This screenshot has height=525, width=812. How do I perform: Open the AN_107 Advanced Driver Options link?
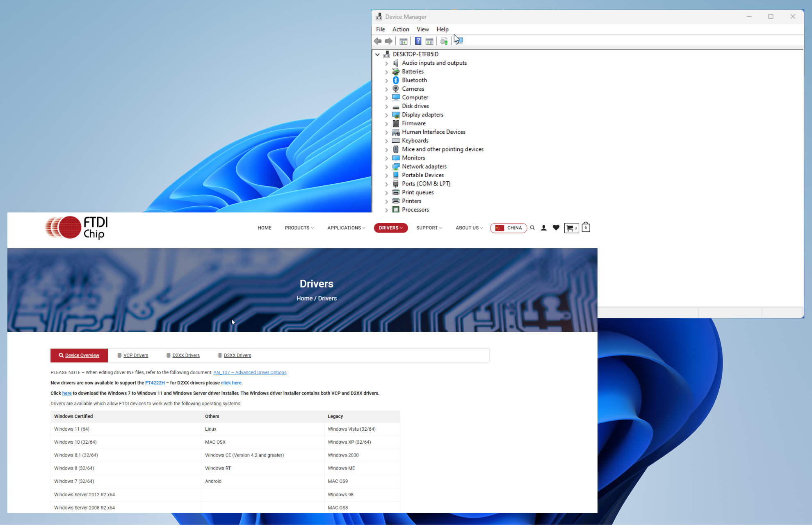(x=250, y=372)
